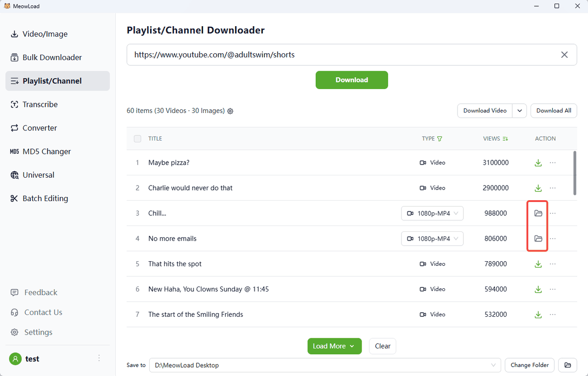Screen dimensions: 588x376
Task: Open folder icon for No more emails row
Action: tap(538, 239)
